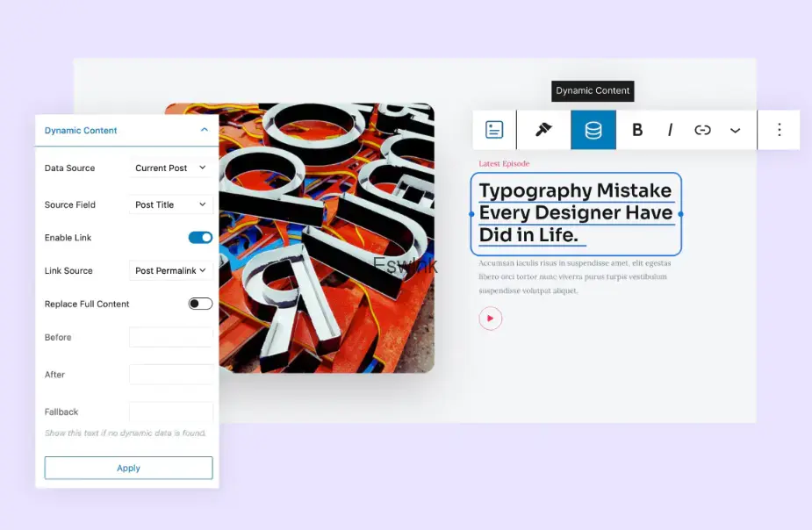Expand the Source Field Post Title dropdown
Viewport: 812px width, 530px height.
[x=170, y=204]
